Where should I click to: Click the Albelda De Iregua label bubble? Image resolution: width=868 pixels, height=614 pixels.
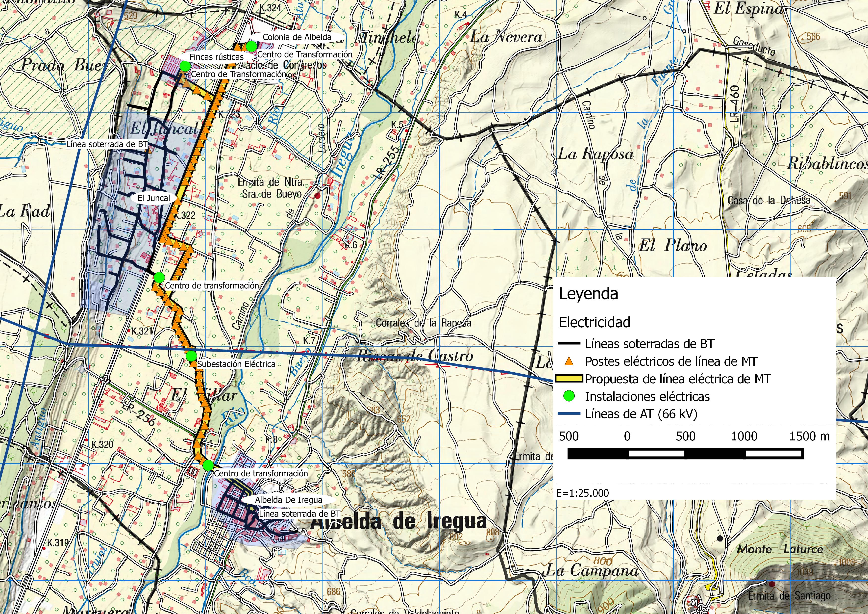288,500
